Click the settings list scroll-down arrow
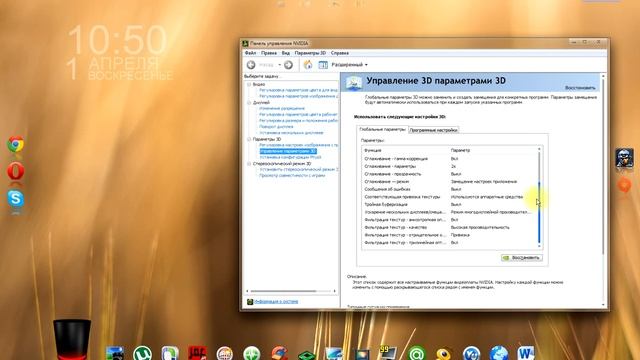This screenshot has width=640, height=360. point(539,247)
